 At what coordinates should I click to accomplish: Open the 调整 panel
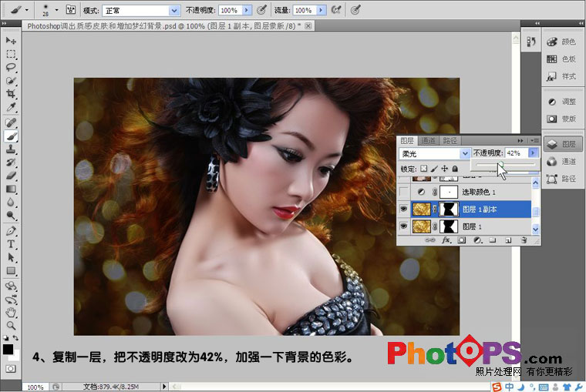562,102
